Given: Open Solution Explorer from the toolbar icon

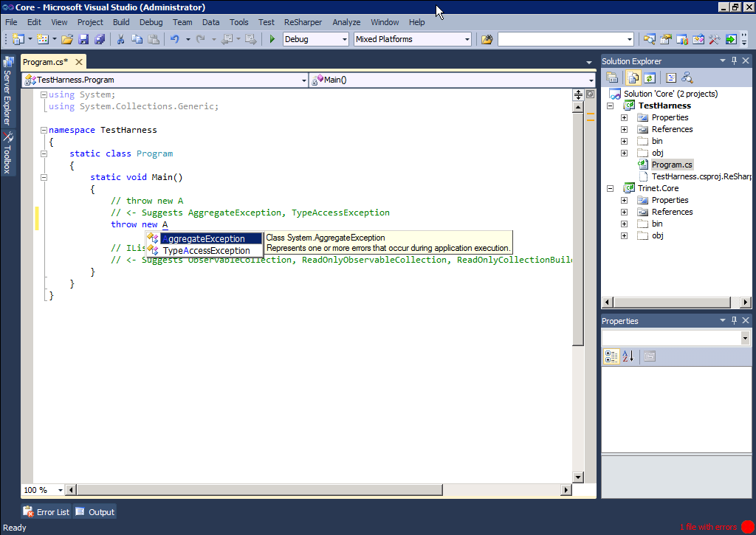Looking at the screenshot, I should coord(650,39).
